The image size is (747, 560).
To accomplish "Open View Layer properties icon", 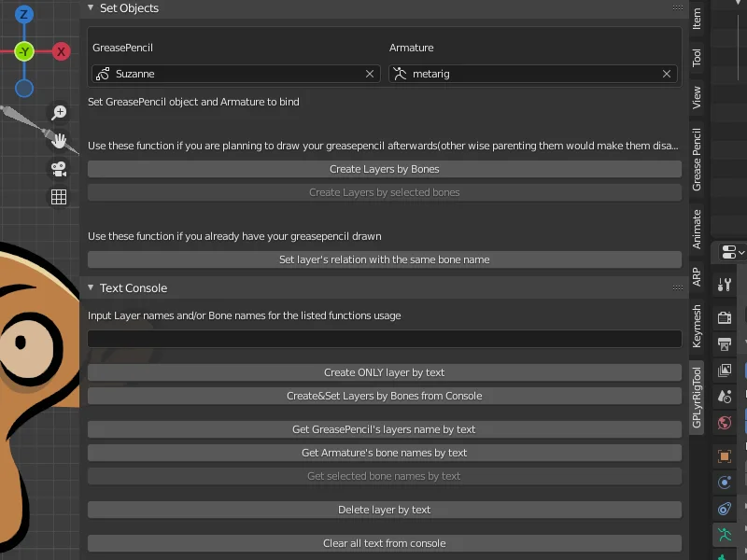I will click(725, 371).
